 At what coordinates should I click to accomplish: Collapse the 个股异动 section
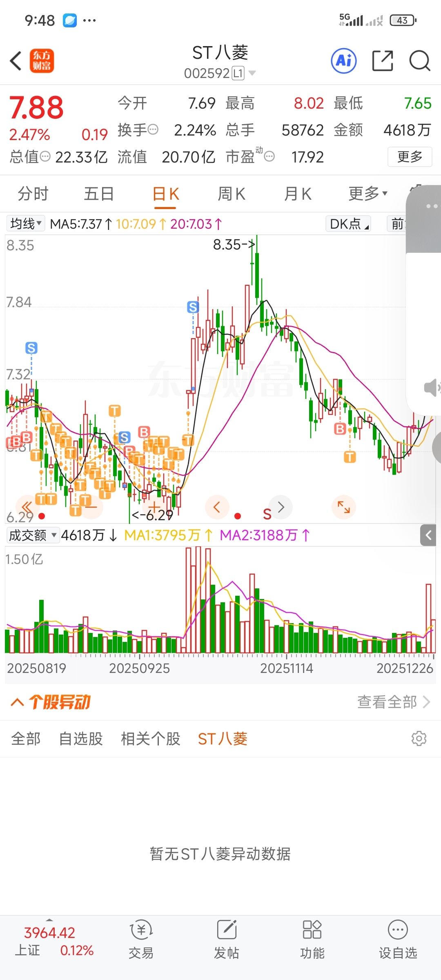click(17, 702)
